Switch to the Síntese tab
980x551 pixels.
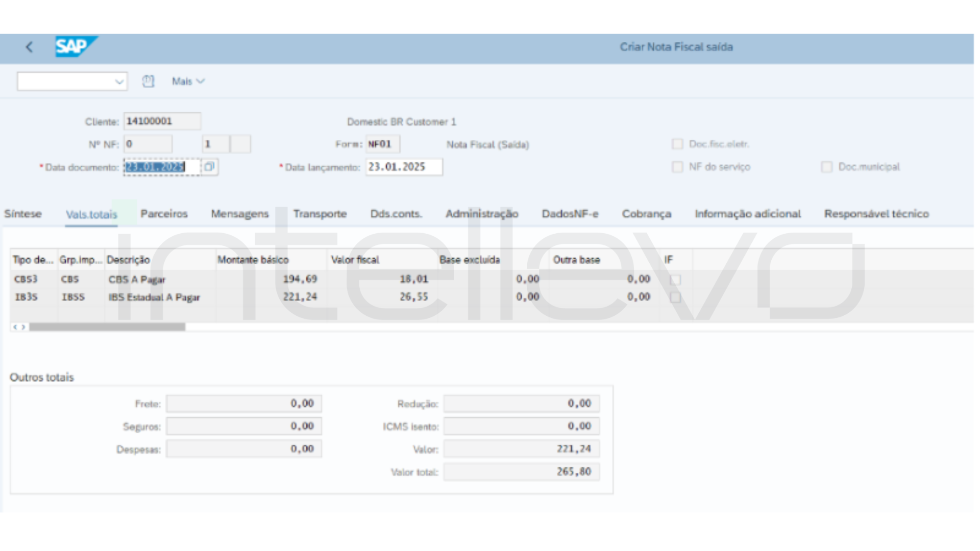click(x=23, y=214)
